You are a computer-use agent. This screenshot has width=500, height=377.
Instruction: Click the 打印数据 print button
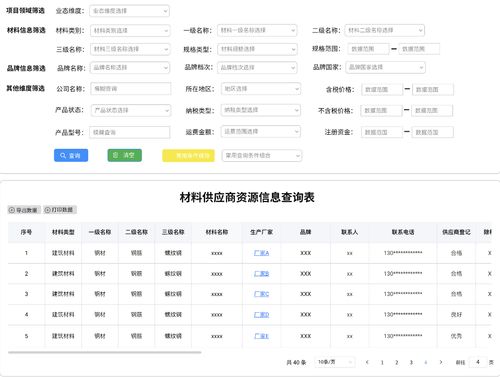pyautogui.click(x=60, y=210)
